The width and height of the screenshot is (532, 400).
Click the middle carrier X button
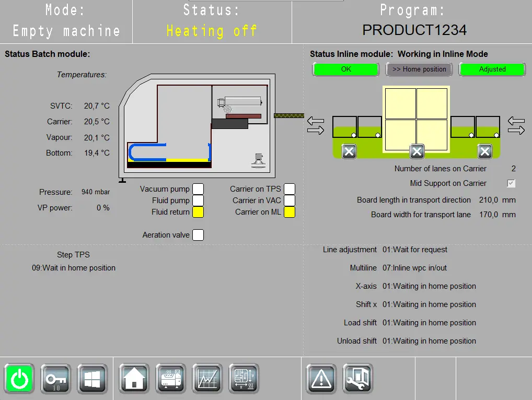pos(417,151)
